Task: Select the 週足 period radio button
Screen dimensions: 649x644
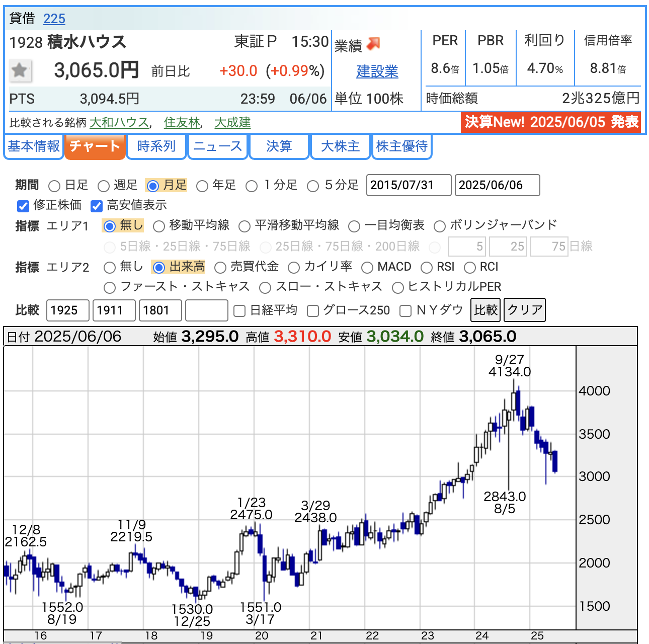Action: pos(104,186)
